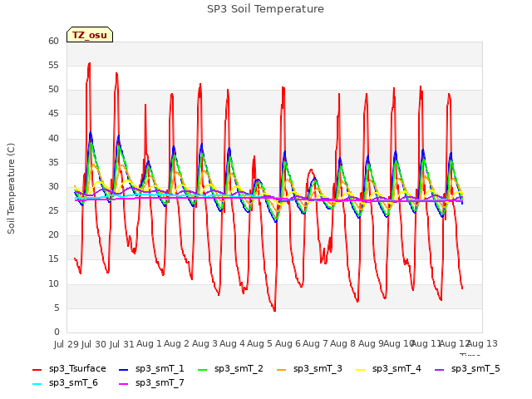This screenshot has width=532, height=399.
Task: Click the y-axis tick label 40
Action: pyautogui.click(x=53, y=139)
